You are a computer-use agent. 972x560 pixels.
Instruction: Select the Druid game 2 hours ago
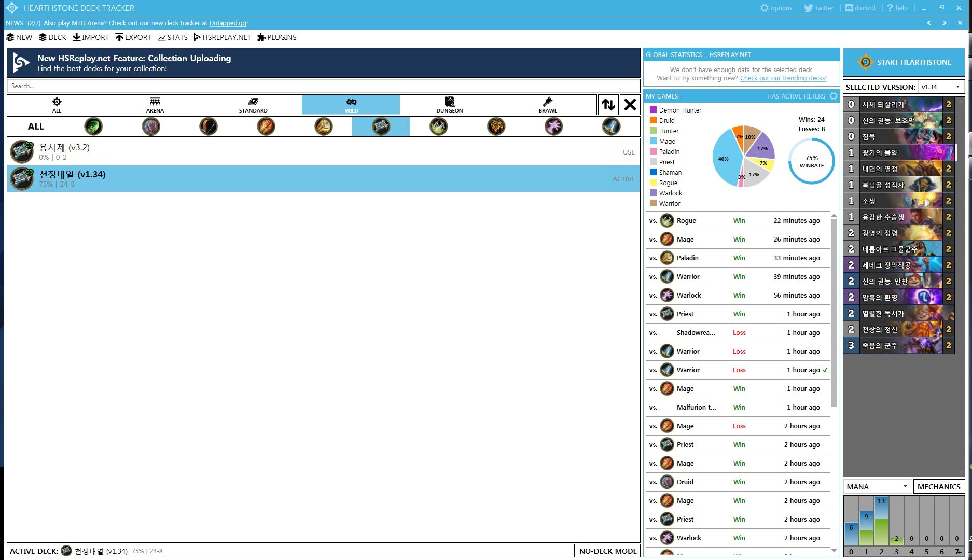[x=738, y=482]
